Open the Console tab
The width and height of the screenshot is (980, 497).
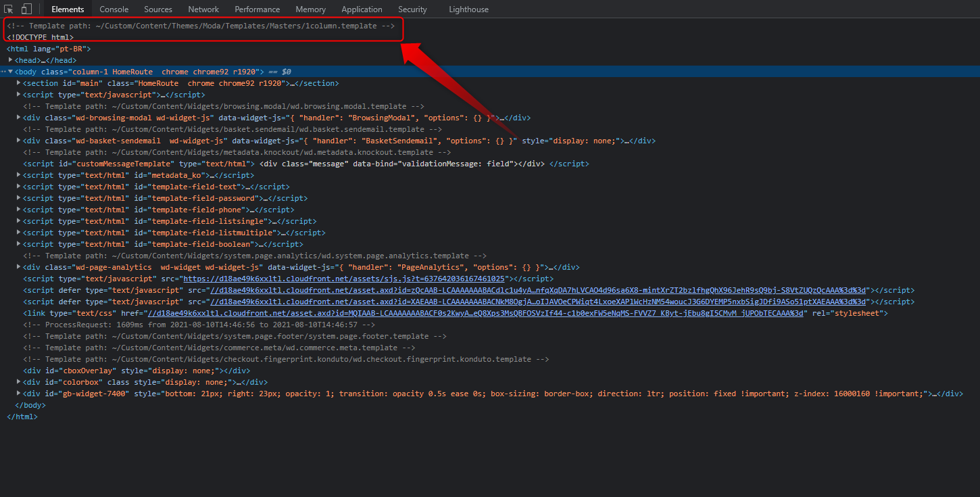114,9
